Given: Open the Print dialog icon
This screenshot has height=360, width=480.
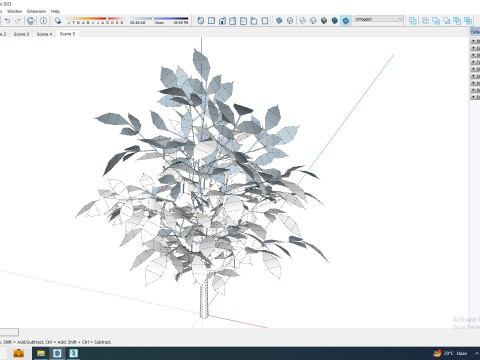Looking at the screenshot, I should click(31, 21).
